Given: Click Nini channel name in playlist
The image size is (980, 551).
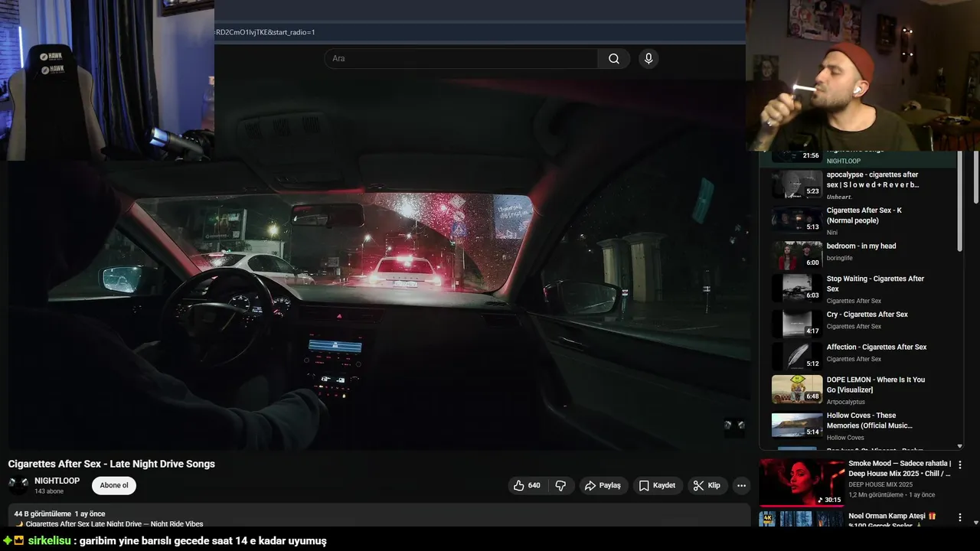Looking at the screenshot, I should click(x=832, y=233).
